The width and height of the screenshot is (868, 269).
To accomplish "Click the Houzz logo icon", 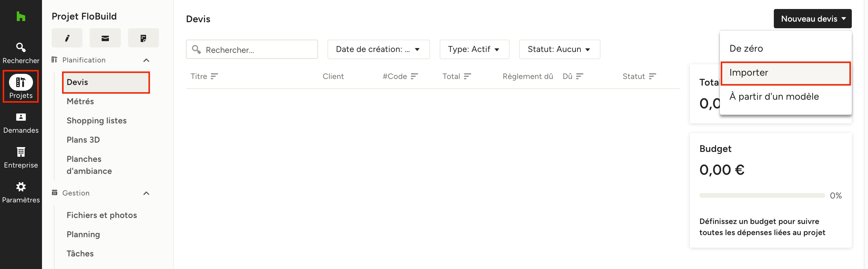I will 21,16.
